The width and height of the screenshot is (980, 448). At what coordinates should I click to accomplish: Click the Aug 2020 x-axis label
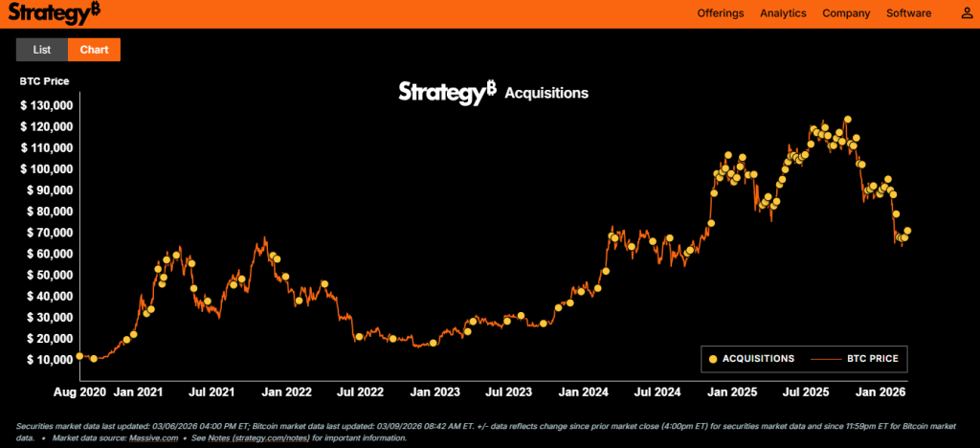pos(80,392)
